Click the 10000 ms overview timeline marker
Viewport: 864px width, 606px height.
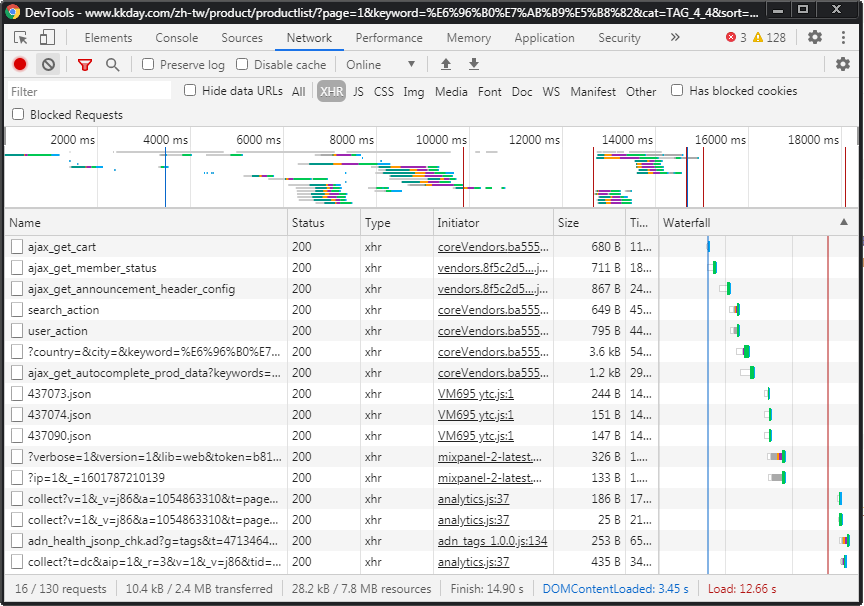(441, 140)
